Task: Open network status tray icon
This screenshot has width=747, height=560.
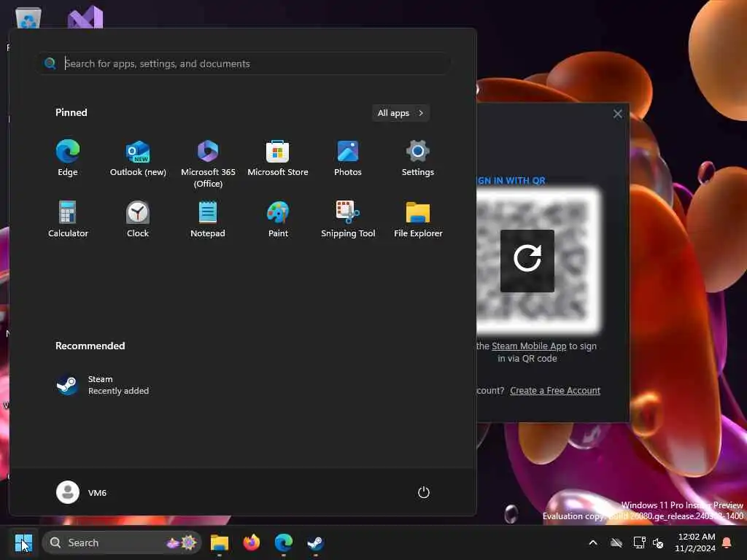Action: (x=639, y=542)
